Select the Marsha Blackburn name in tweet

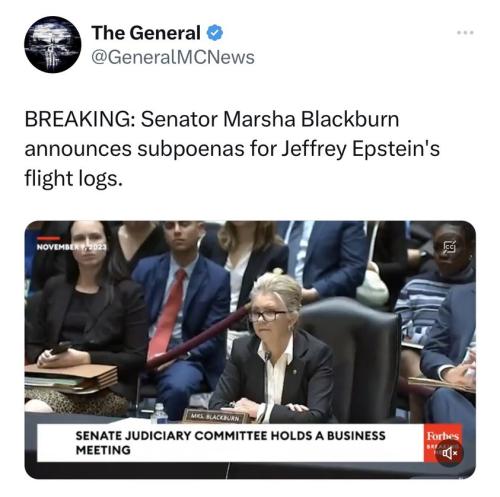(311, 119)
